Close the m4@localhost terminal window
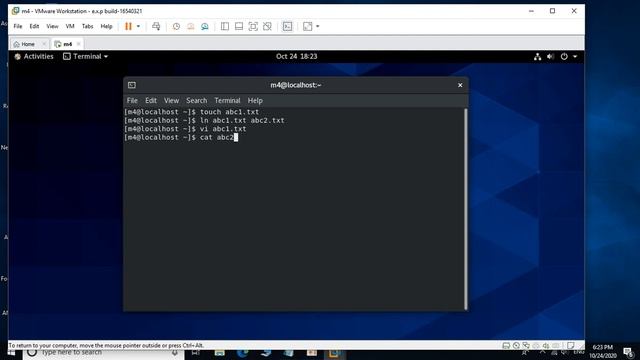640x360 pixels. pyautogui.click(x=460, y=85)
